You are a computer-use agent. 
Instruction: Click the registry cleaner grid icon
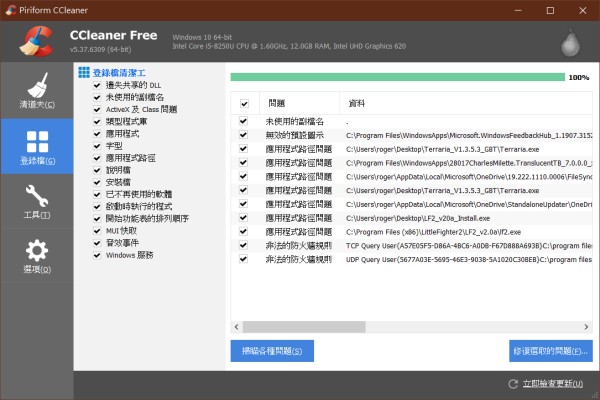click(x=84, y=72)
